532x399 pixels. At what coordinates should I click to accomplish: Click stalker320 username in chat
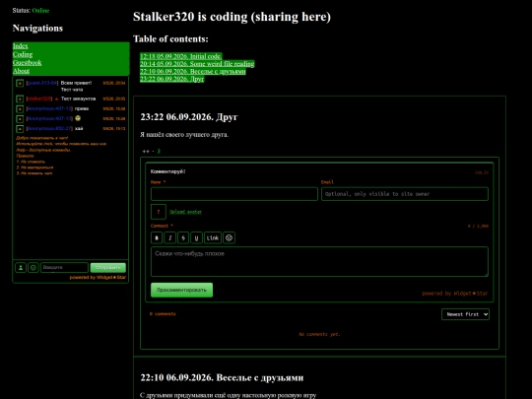pyautogui.click(x=39, y=99)
